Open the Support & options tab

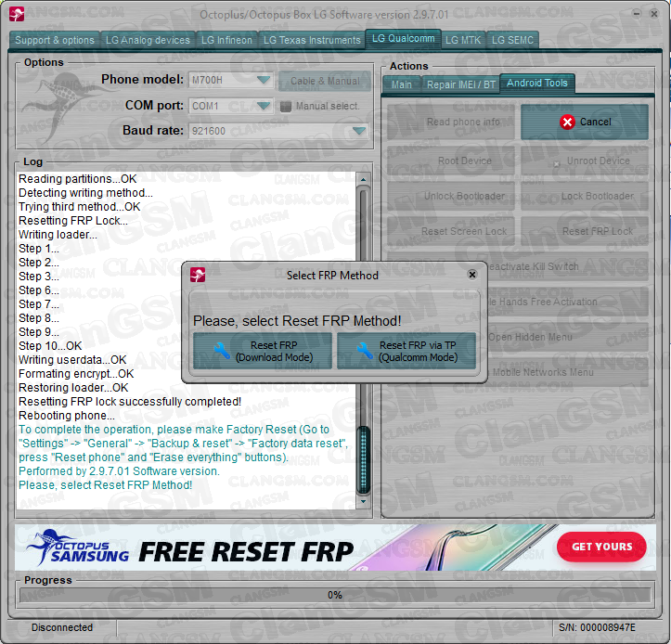55,40
